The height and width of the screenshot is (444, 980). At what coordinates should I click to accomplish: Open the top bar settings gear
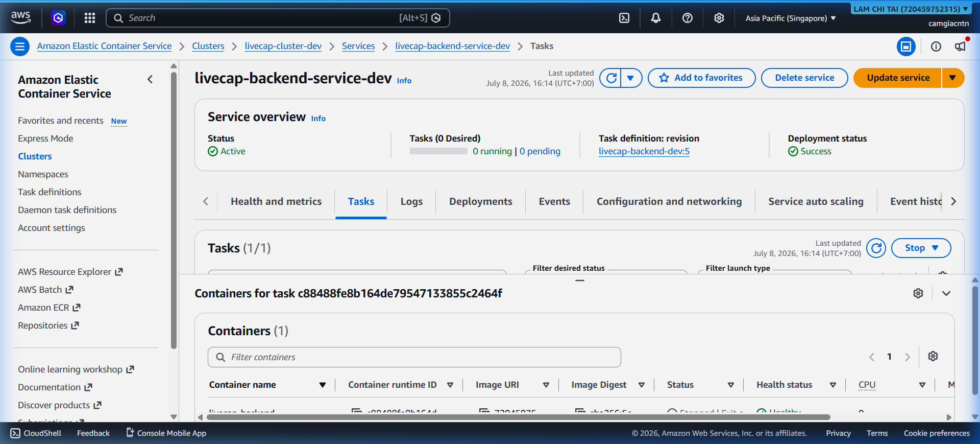[x=719, y=18]
